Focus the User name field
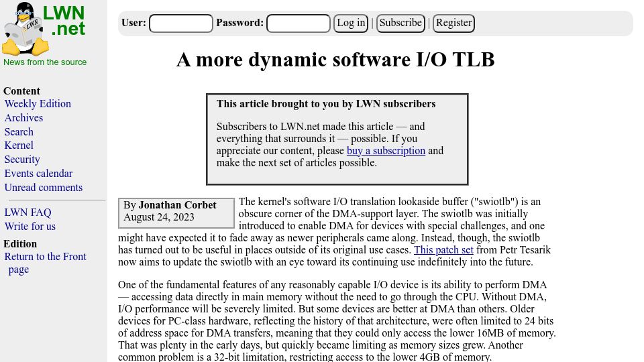Viewport: 644px width, 362px height. pyautogui.click(x=181, y=23)
